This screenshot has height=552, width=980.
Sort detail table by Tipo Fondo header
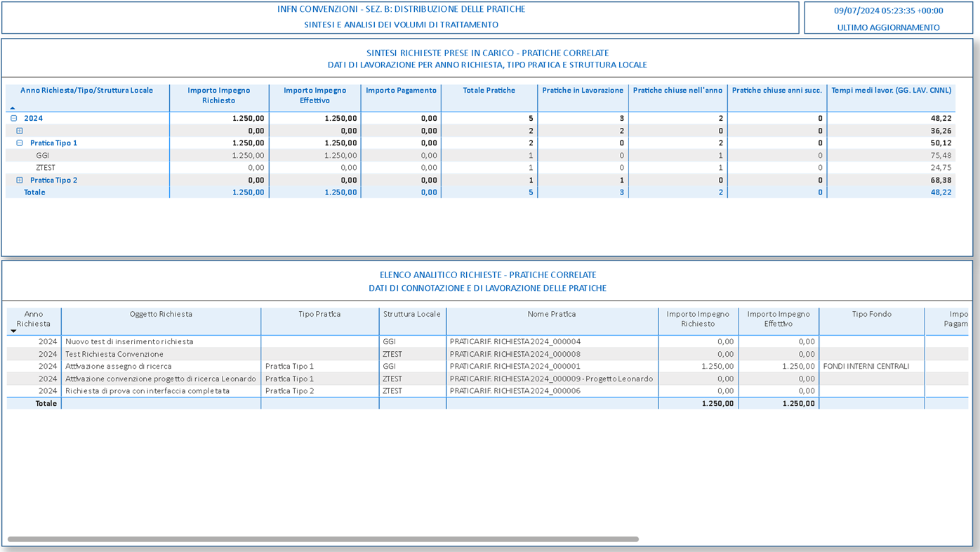[871, 315]
